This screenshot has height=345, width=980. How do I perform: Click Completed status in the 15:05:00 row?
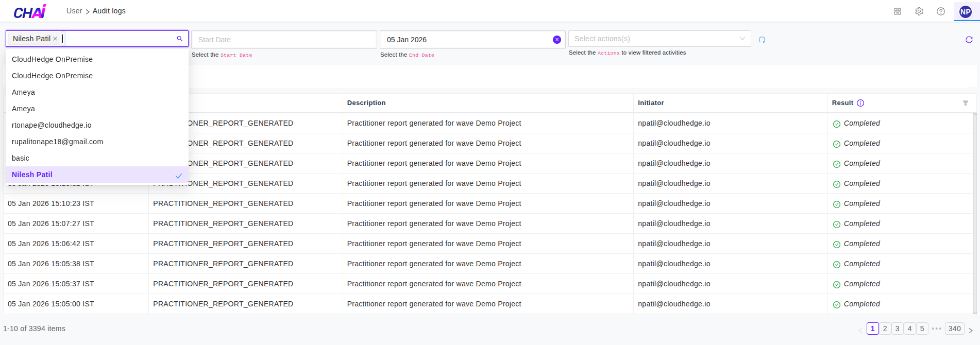(857, 304)
